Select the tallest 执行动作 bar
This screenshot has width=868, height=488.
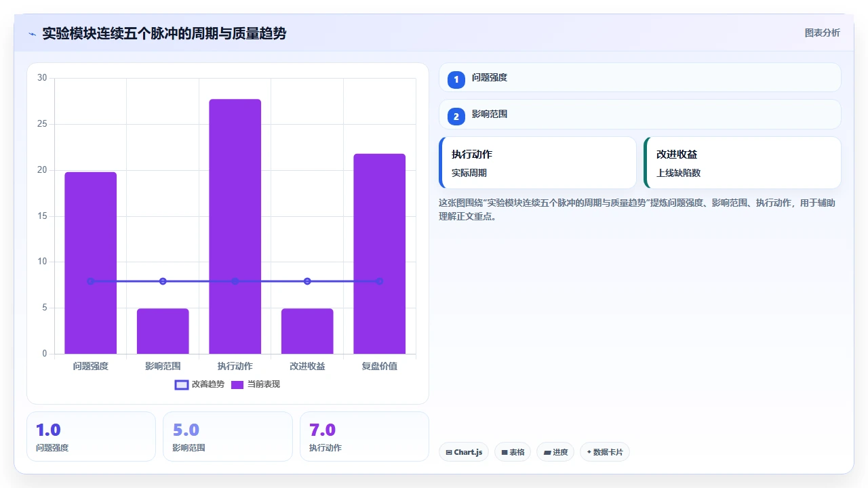click(235, 226)
